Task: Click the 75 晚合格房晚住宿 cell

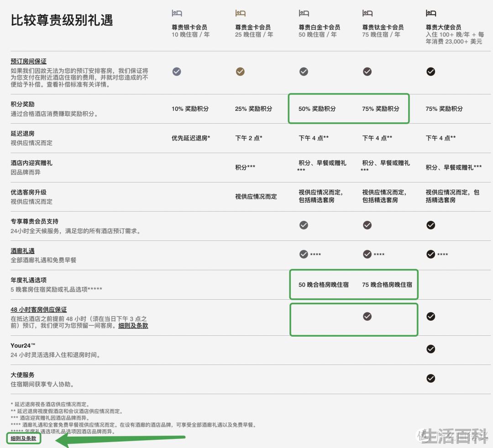Action: [387, 285]
